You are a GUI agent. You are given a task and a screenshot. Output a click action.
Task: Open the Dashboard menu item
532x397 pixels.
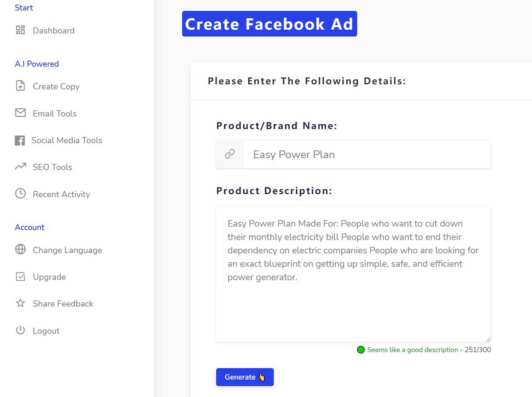[x=53, y=31]
